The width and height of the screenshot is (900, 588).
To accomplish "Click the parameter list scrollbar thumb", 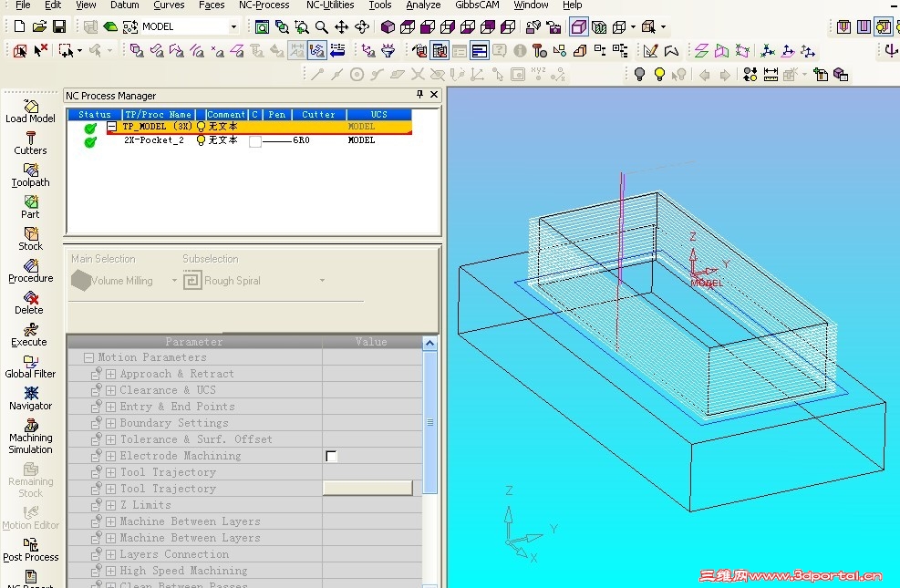I will point(429,422).
